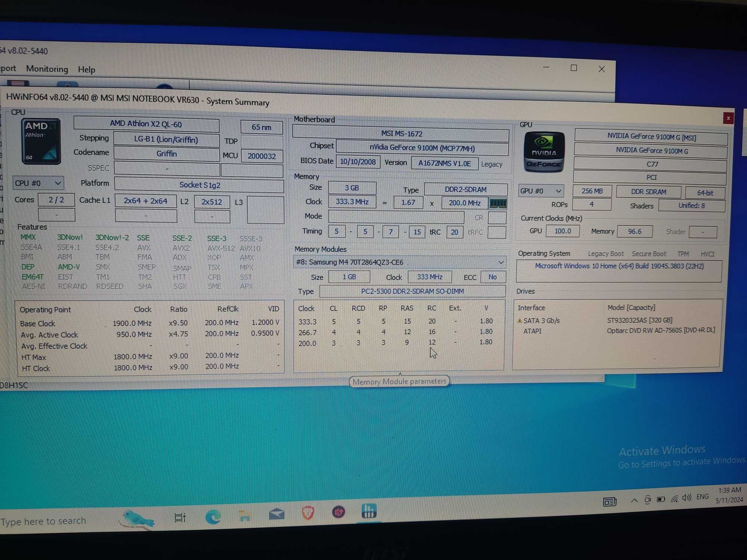Click the L2 cache value 2x512

click(x=212, y=202)
